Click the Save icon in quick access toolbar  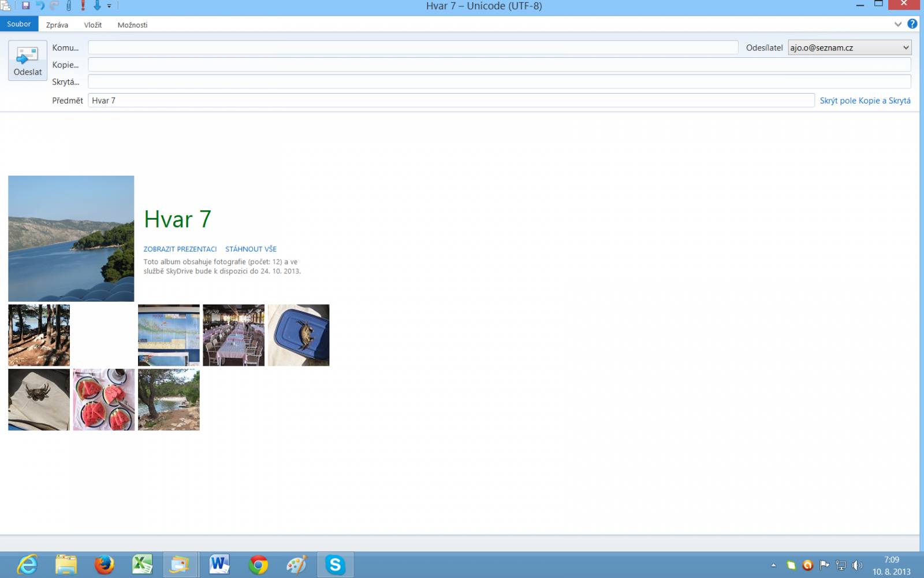pos(25,6)
